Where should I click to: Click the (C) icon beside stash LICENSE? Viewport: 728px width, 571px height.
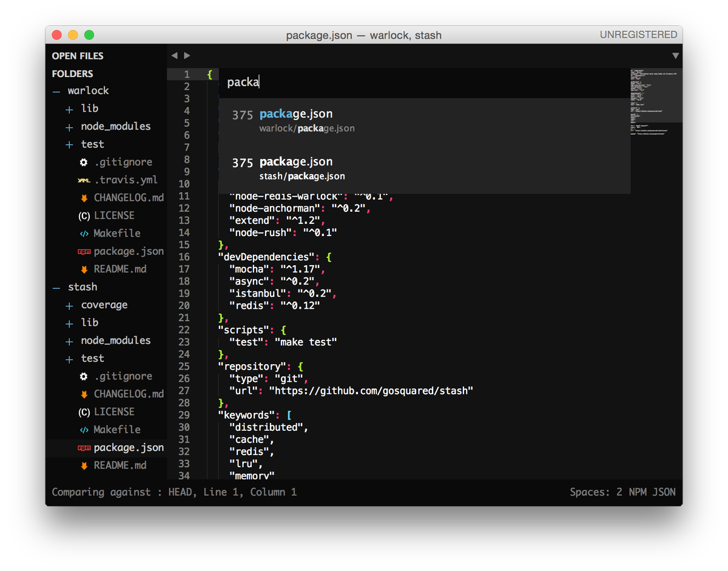click(x=84, y=412)
